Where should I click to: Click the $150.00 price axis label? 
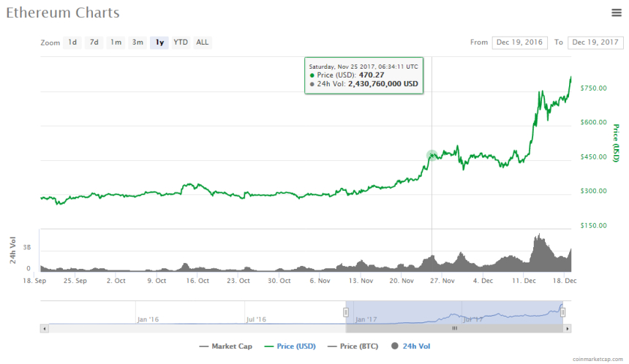[x=593, y=225]
